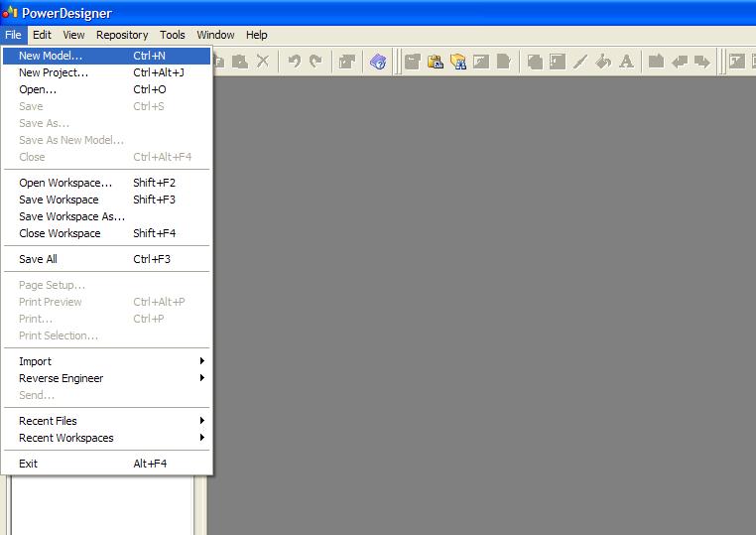Click the folder with binoculars Find icon

[x=458, y=62]
